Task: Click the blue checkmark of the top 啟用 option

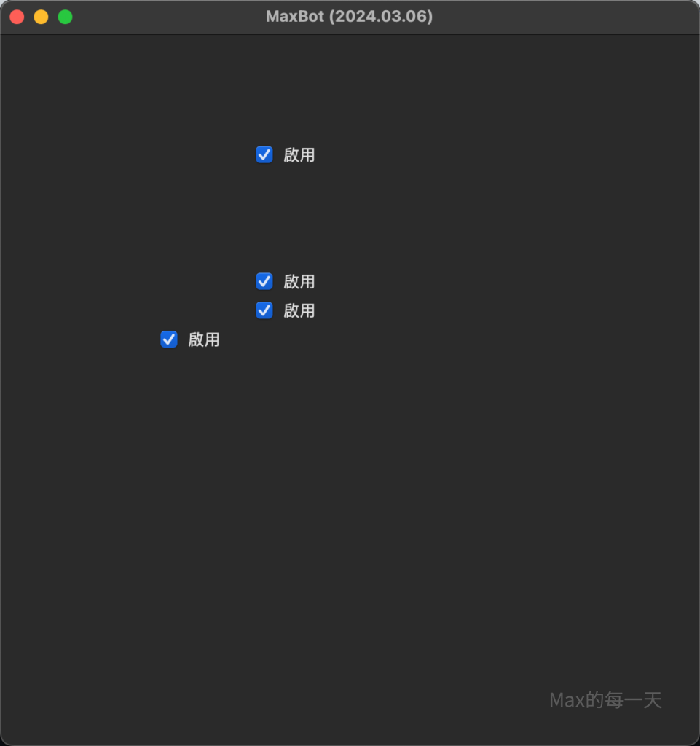Action: tap(264, 154)
